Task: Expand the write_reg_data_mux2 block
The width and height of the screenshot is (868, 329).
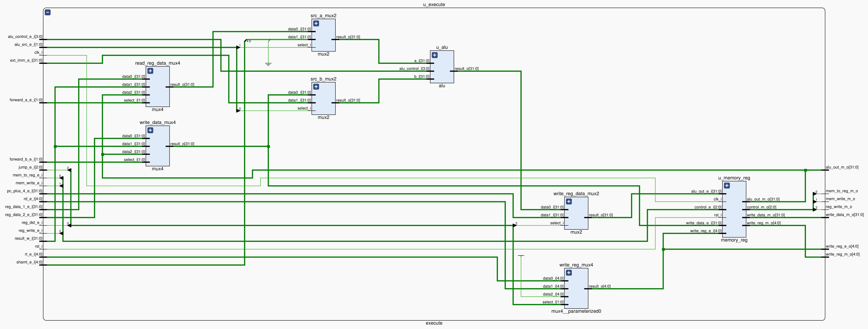Action: [569, 201]
